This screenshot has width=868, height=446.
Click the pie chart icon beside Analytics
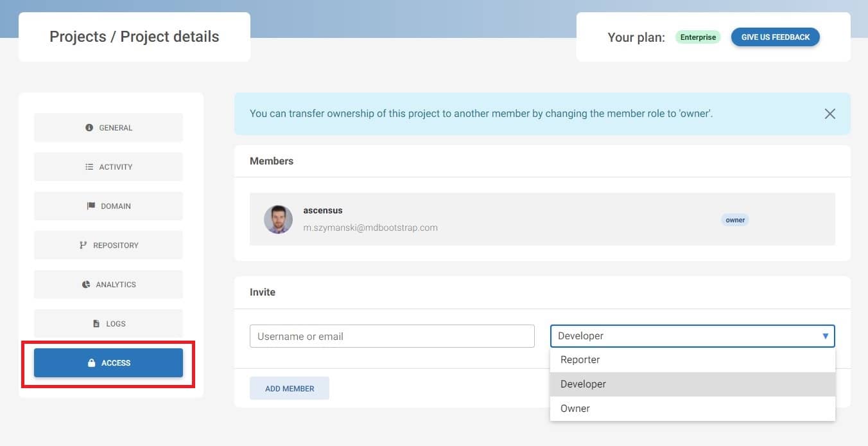click(x=86, y=285)
